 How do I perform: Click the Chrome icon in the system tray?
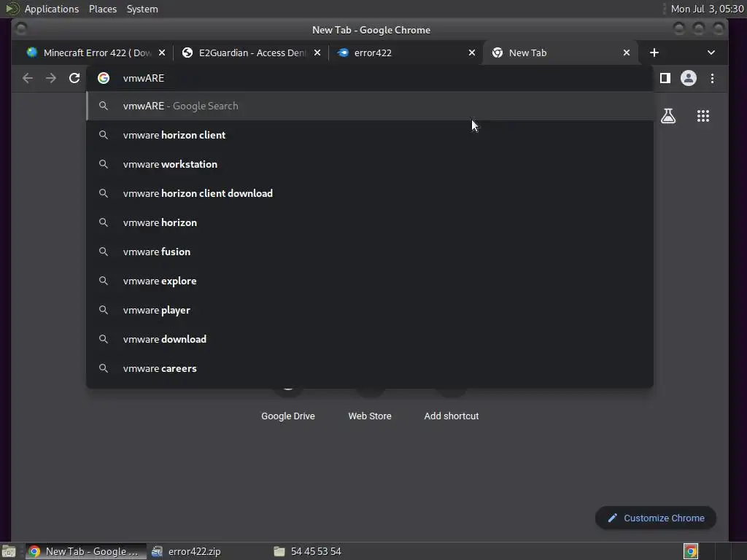click(x=690, y=551)
